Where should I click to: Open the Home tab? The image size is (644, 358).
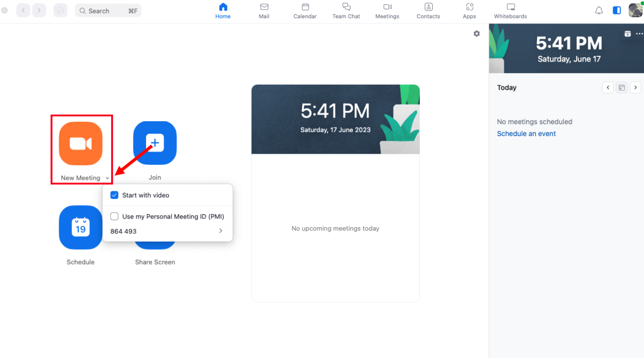click(x=223, y=11)
